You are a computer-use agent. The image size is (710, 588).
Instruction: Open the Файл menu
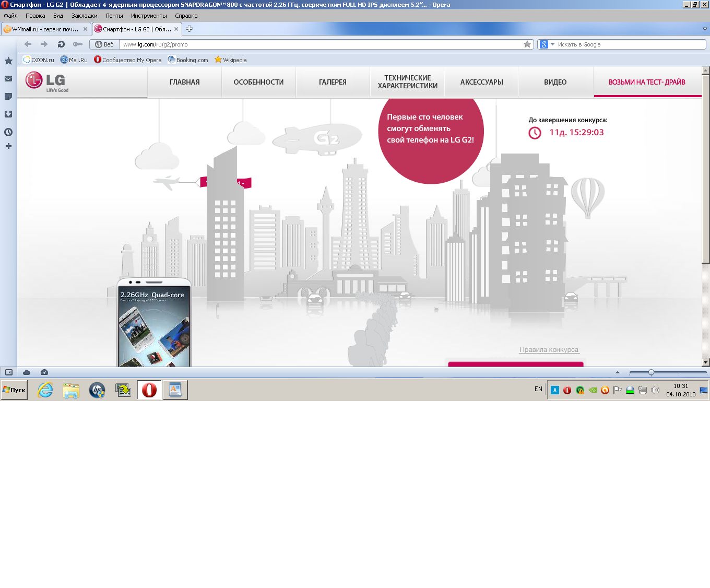click(10, 16)
